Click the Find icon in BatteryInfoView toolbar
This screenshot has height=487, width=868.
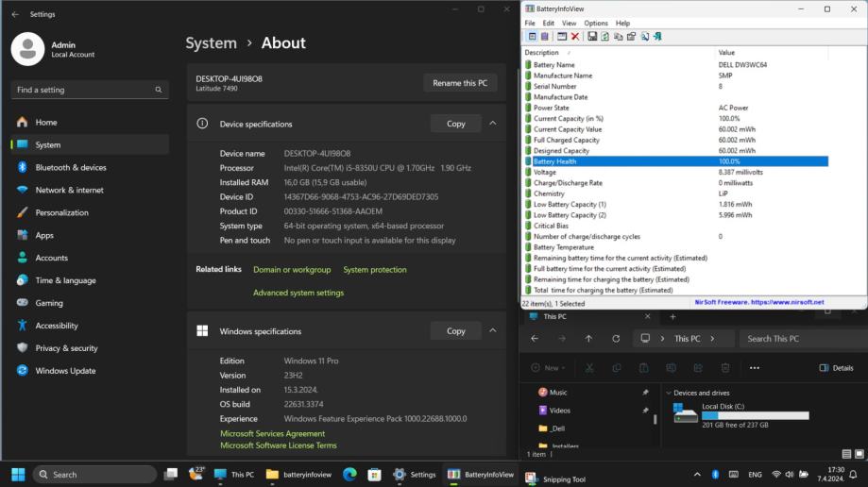pyautogui.click(x=644, y=36)
